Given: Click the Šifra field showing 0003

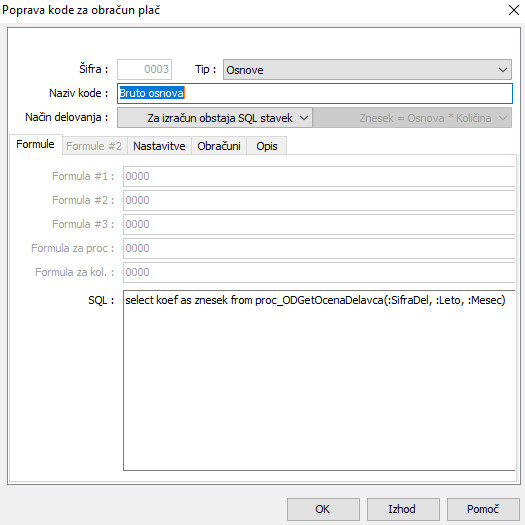Looking at the screenshot, I should click(x=144, y=70).
